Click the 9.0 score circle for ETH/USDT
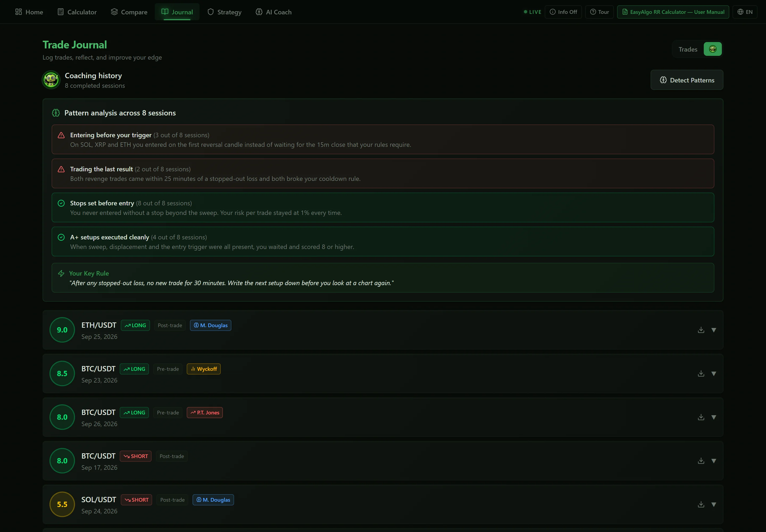The width and height of the screenshot is (766, 532). [62, 330]
